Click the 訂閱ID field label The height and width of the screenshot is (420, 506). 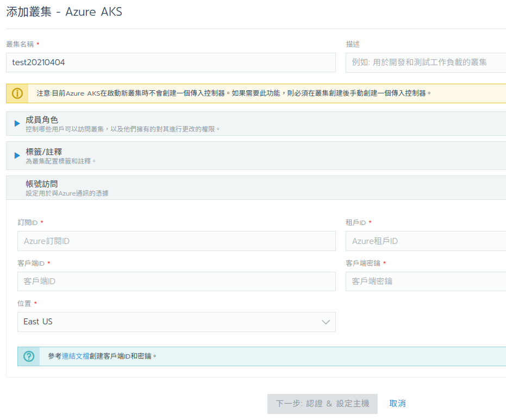point(27,223)
